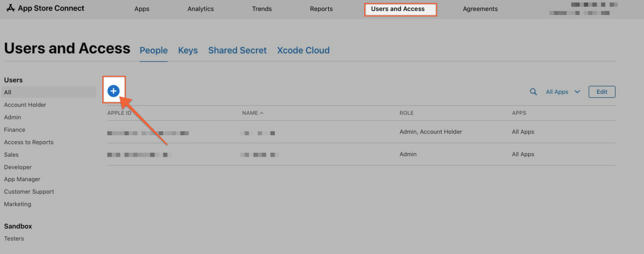The height and width of the screenshot is (254, 644).
Task: Open the Agreements navigation item
Action: [x=480, y=9]
